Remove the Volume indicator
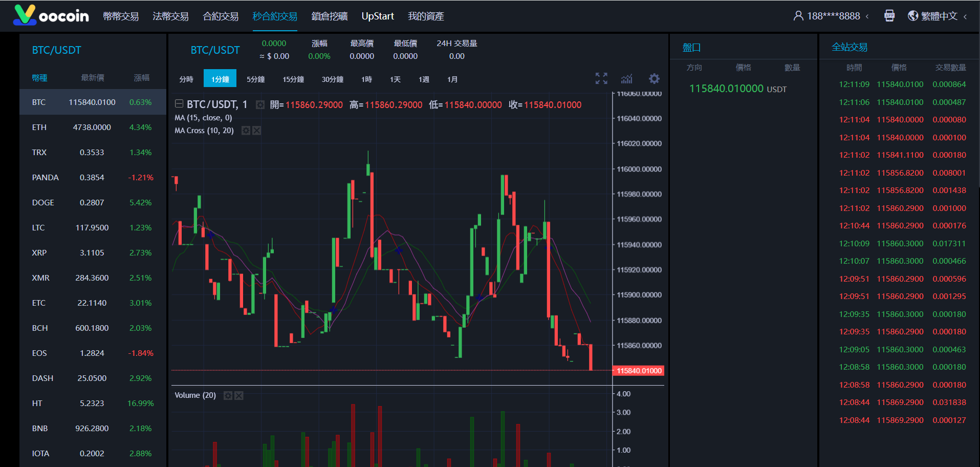Viewport: 980px width, 467px height. [239, 395]
